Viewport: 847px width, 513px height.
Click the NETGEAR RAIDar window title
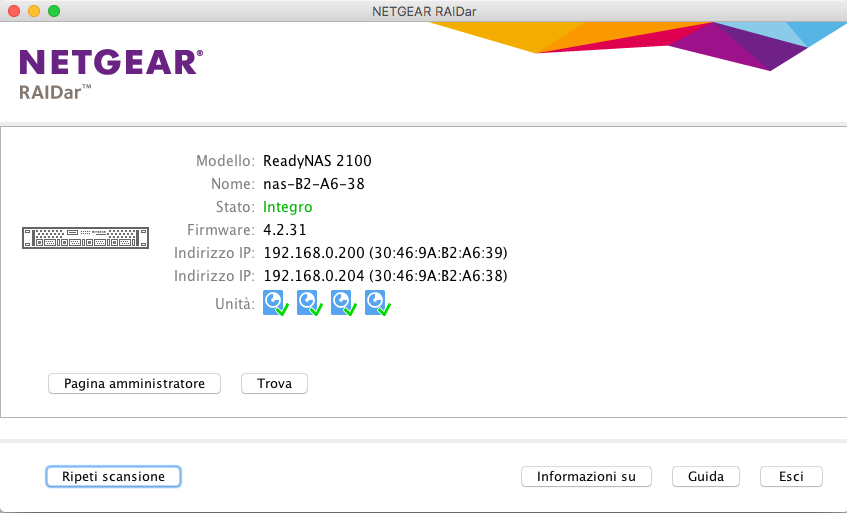(x=424, y=11)
